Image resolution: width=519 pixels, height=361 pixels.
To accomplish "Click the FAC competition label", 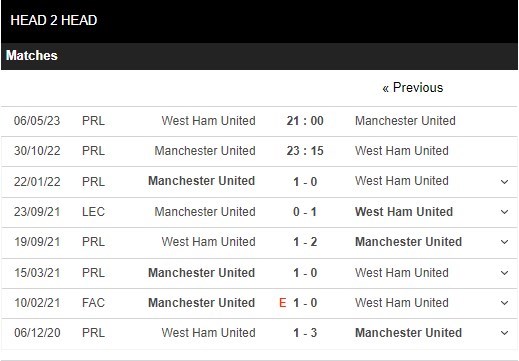I will tap(93, 303).
